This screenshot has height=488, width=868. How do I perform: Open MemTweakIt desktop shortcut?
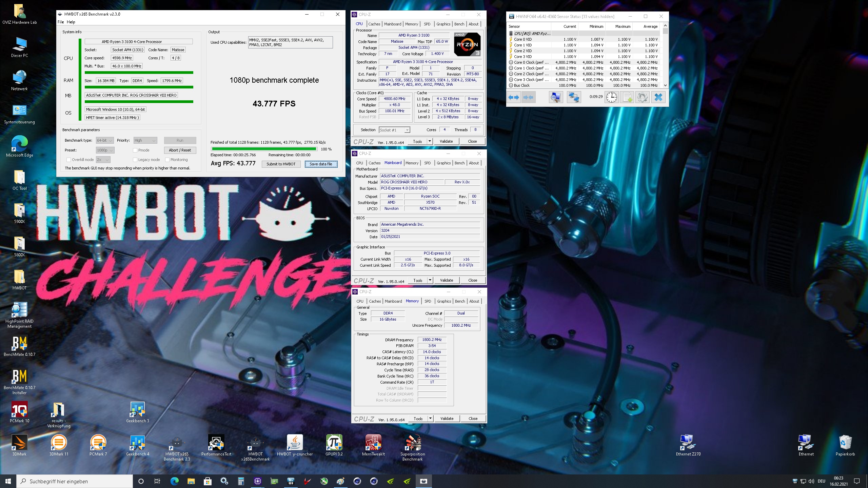click(373, 445)
